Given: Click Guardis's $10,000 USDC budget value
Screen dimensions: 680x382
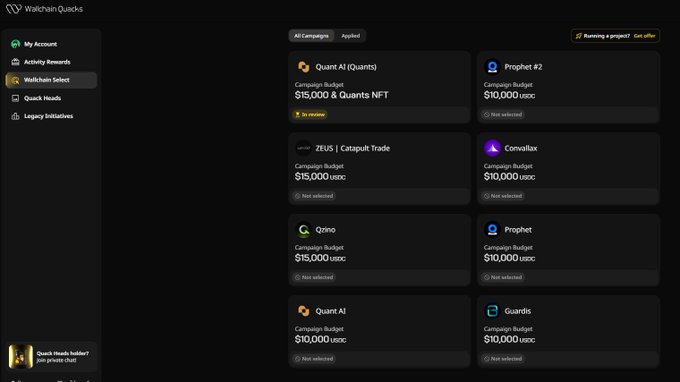Looking at the screenshot, I should (509, 340).
